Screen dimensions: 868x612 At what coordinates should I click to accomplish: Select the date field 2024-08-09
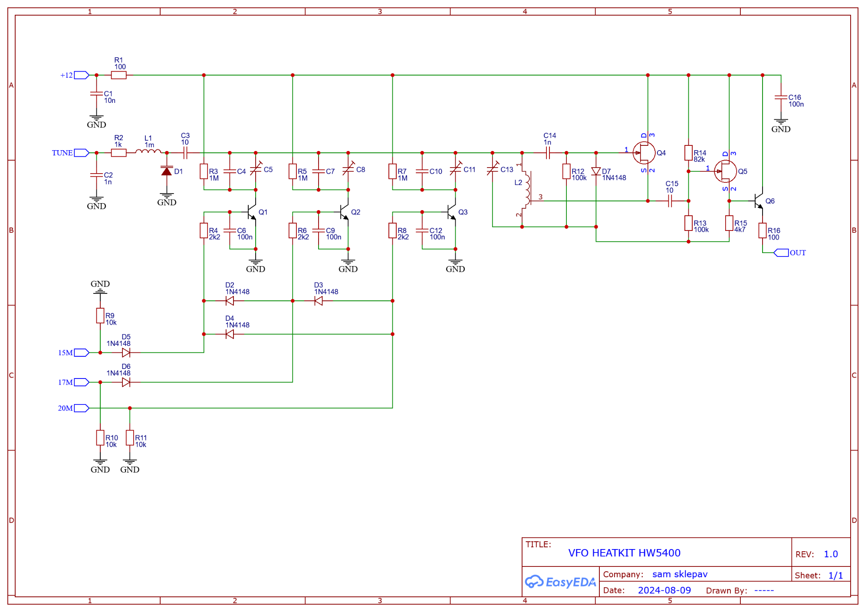pyautogui.click(x=664, y=591)
